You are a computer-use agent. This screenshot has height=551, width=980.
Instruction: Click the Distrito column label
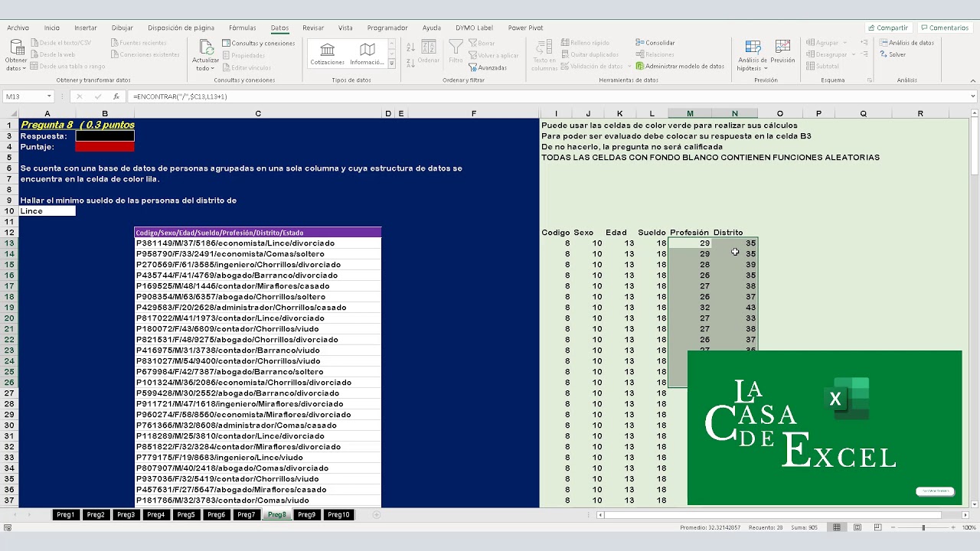click(x=728, y=233)
